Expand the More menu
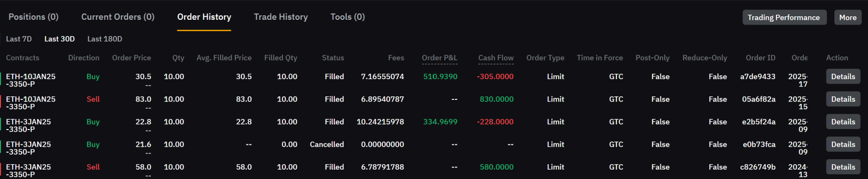Image resolution: width=868 pixels, height=179 pixels. pyautogui.click(x=848, y=17)
